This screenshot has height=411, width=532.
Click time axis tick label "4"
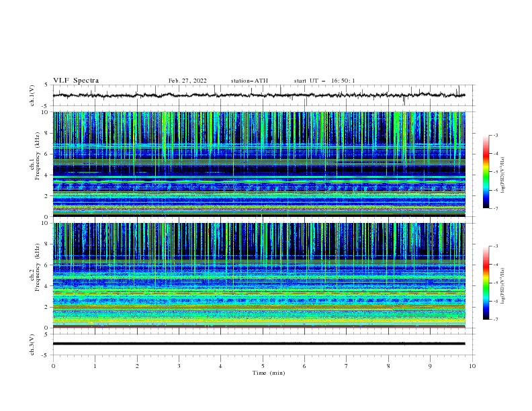pos(220,366)
